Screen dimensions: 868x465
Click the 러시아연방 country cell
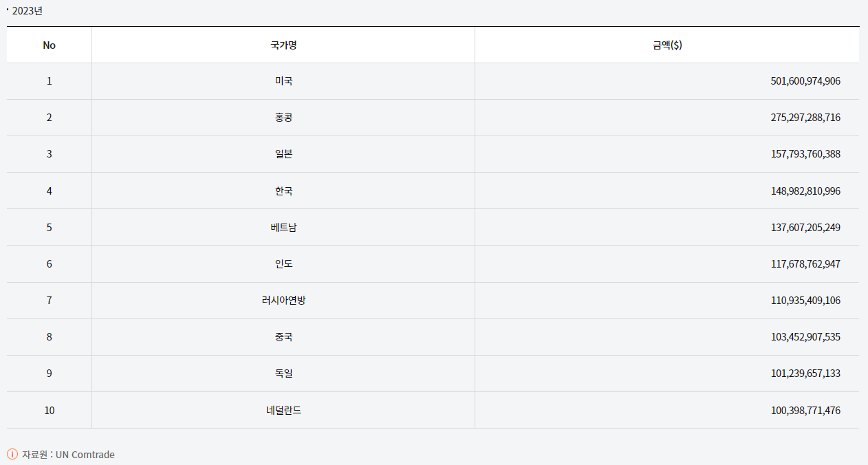point(283,301)
